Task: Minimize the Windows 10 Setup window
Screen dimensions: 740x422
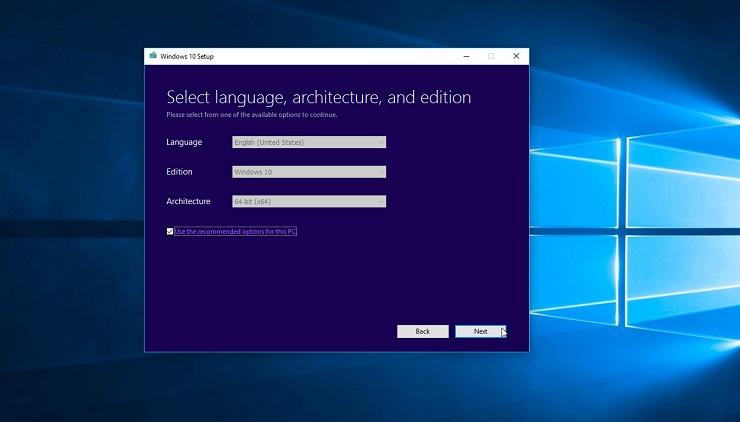Action: point(466,56)
